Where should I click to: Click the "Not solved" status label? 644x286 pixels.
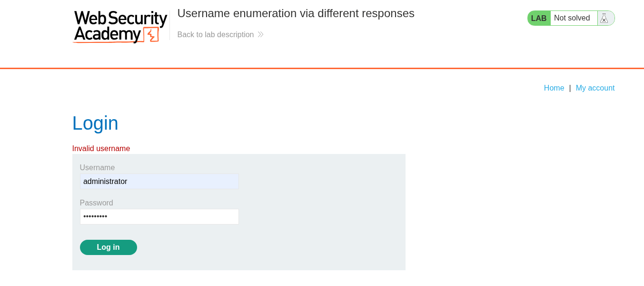(x=572, y=18)
